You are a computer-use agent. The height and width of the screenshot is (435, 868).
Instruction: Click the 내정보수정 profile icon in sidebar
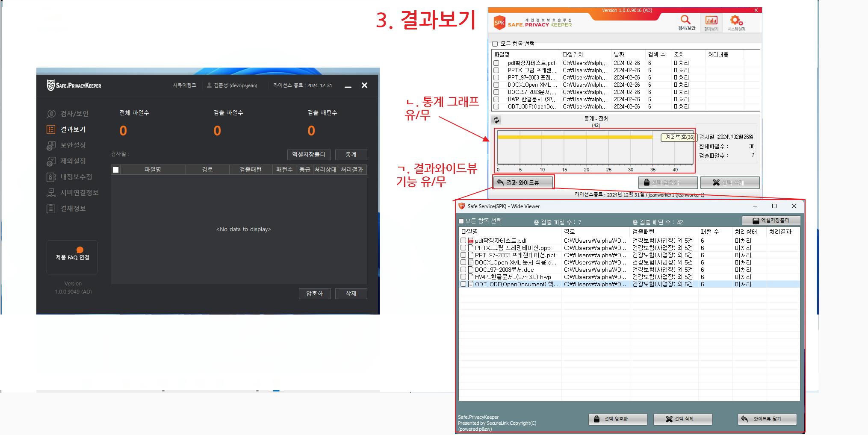pos(51,177)
